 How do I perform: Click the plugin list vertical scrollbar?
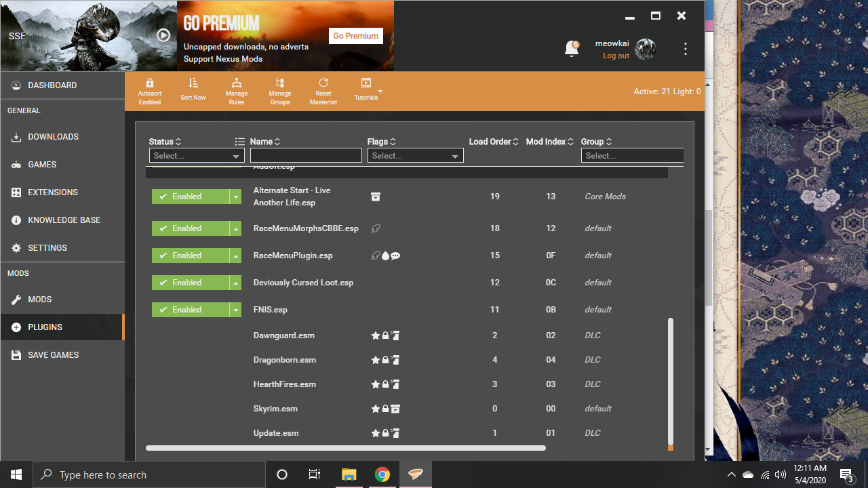point(671,380)
